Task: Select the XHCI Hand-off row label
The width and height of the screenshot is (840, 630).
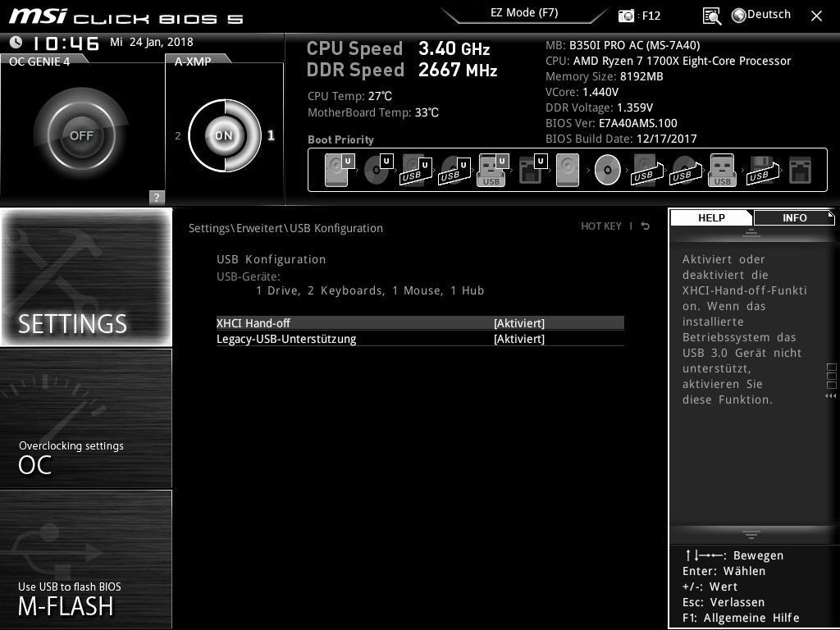Action: (253, 323)
